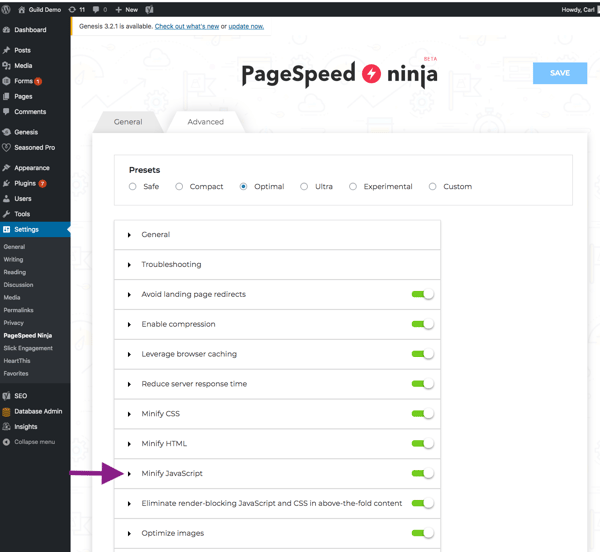The image size is (600, 552).
Task: Click the Genesis sidebar icon
Action: [6, 132]
